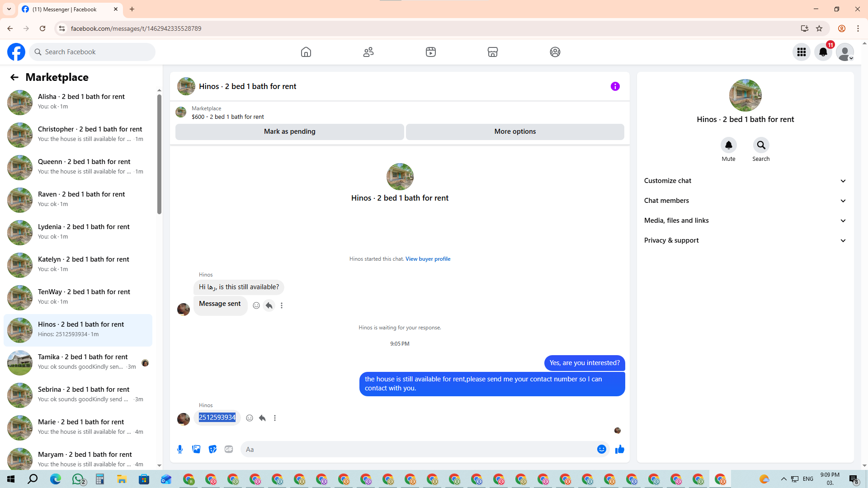Open emoji picker in message box

(x=601, y=449)
